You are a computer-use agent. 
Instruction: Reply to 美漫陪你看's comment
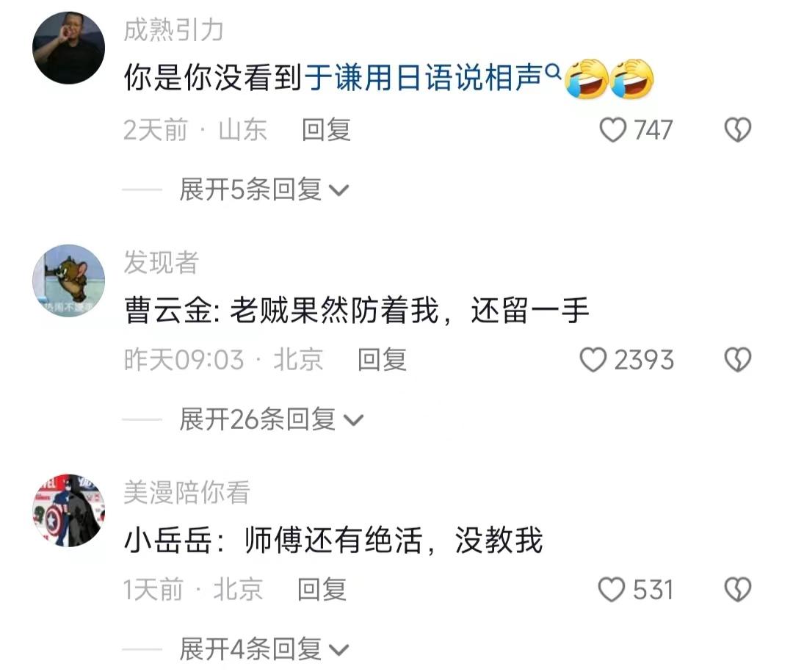coord(322,590)
